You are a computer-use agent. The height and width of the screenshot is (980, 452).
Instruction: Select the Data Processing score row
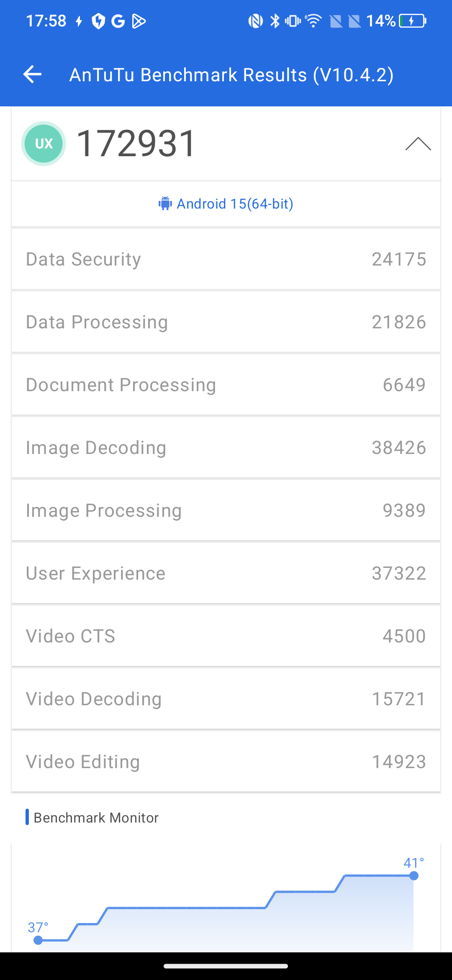pos(226,322)
